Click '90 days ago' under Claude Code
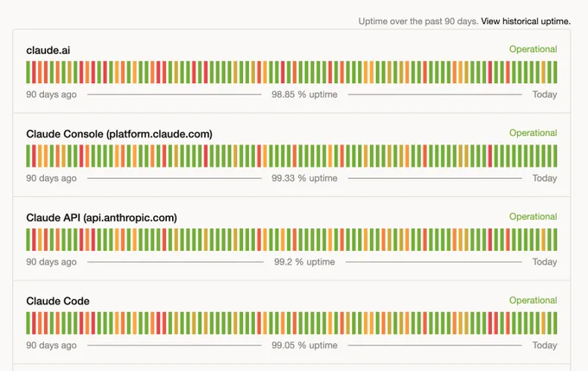Viewport: 588px width, 371px height. [x=51, y=345]
